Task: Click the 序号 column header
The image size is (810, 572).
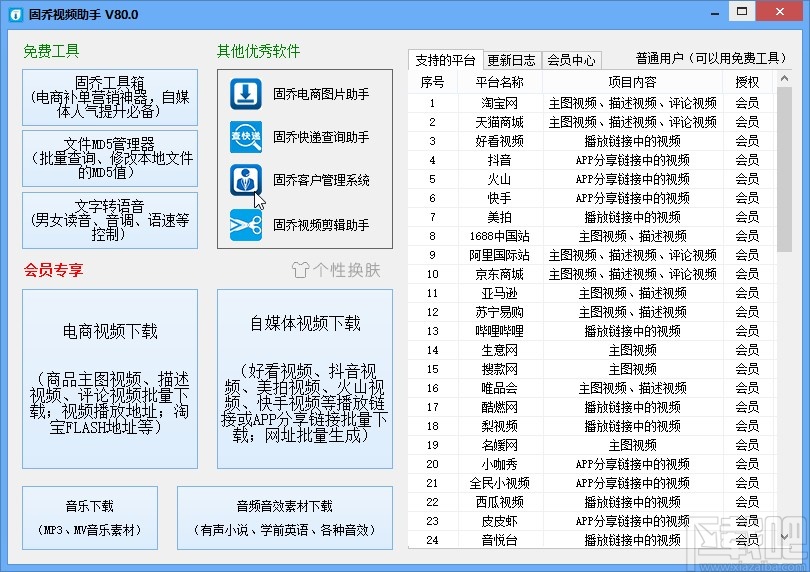Action: (x=432, y=82)
